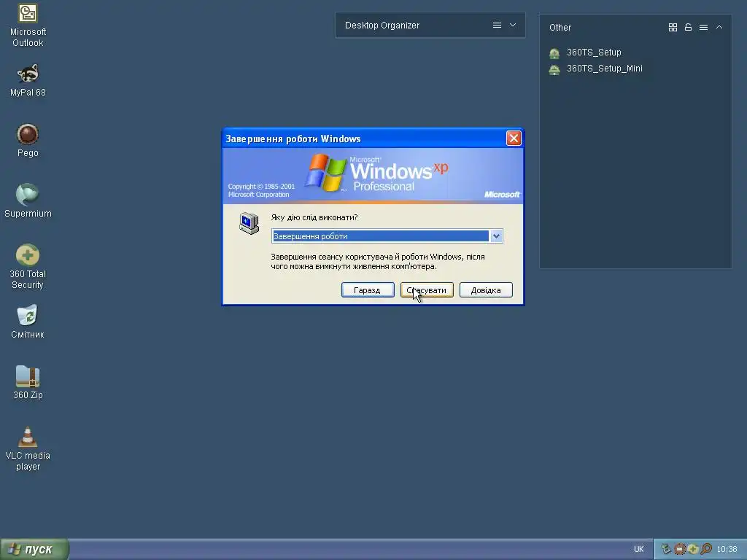Open the пуск Start menu
This screenshot has width=747, height=560.
pos(34,550)
